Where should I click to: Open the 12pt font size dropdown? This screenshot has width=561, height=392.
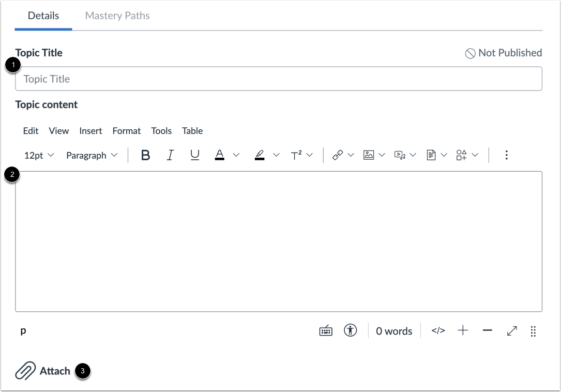tap(38, 155)
